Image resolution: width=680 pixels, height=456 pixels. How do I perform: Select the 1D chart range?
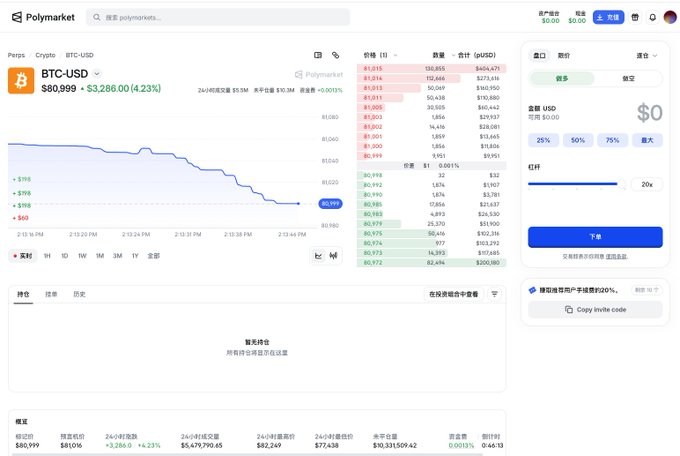[x=65, y=256]
